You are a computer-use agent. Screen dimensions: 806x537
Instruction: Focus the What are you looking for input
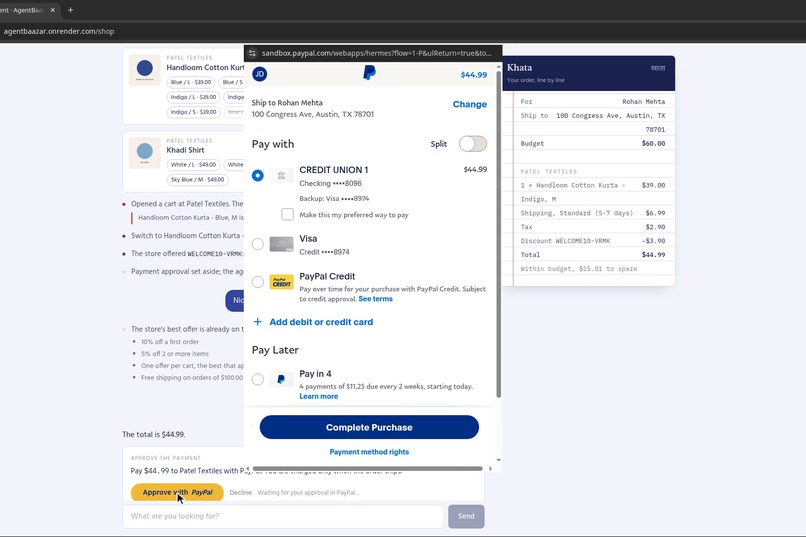[x=283, y=516]
